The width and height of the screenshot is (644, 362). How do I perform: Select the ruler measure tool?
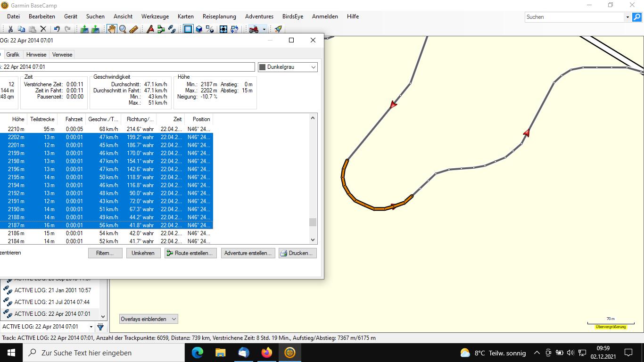pyautogui.click(x=133, y=29)
